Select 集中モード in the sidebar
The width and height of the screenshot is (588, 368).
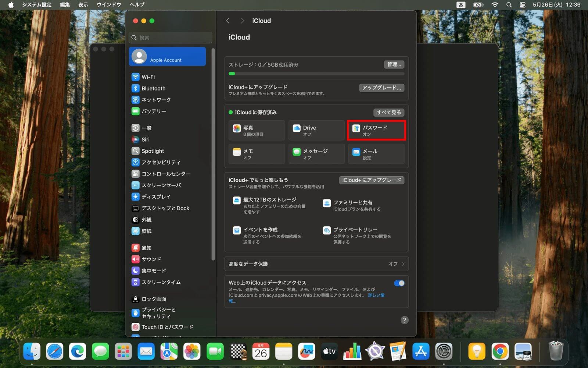(x=167, y=270)
